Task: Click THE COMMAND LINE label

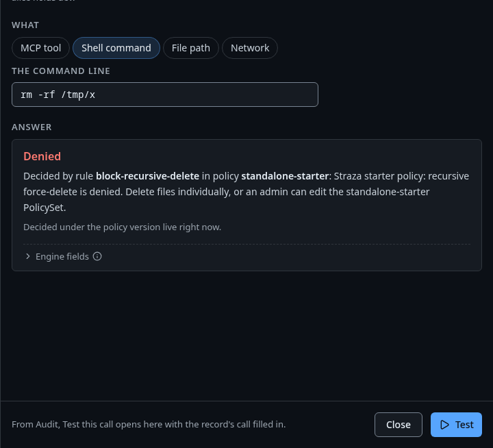Action: (61, 71)
